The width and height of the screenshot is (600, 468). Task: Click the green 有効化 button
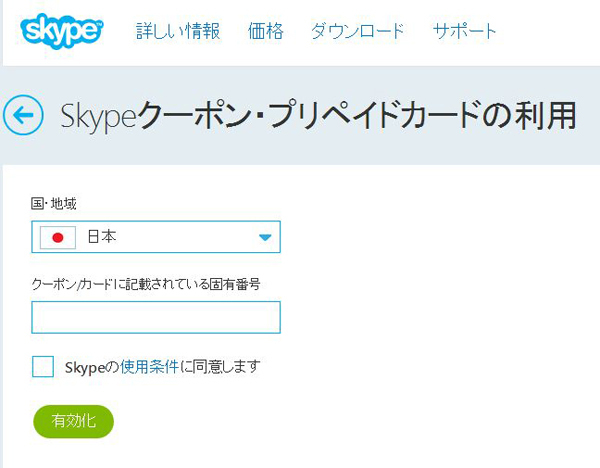point(73,421)
